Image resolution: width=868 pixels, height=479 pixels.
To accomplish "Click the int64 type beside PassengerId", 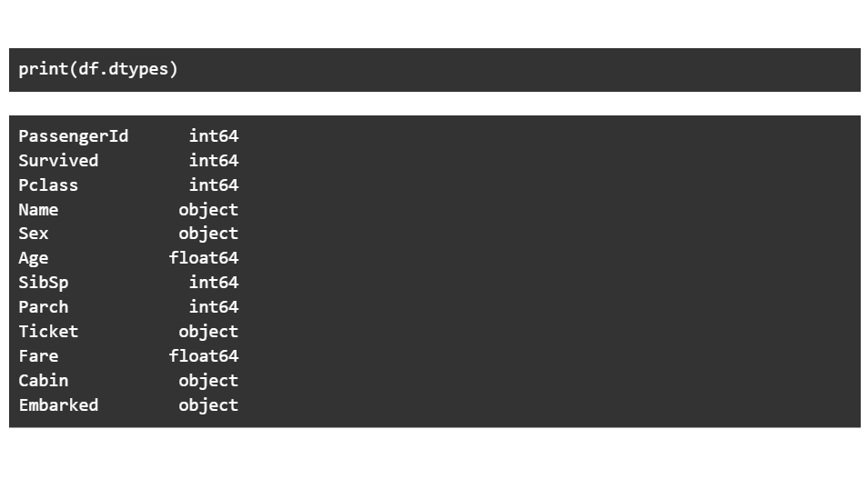I will [x=214, y=136].
